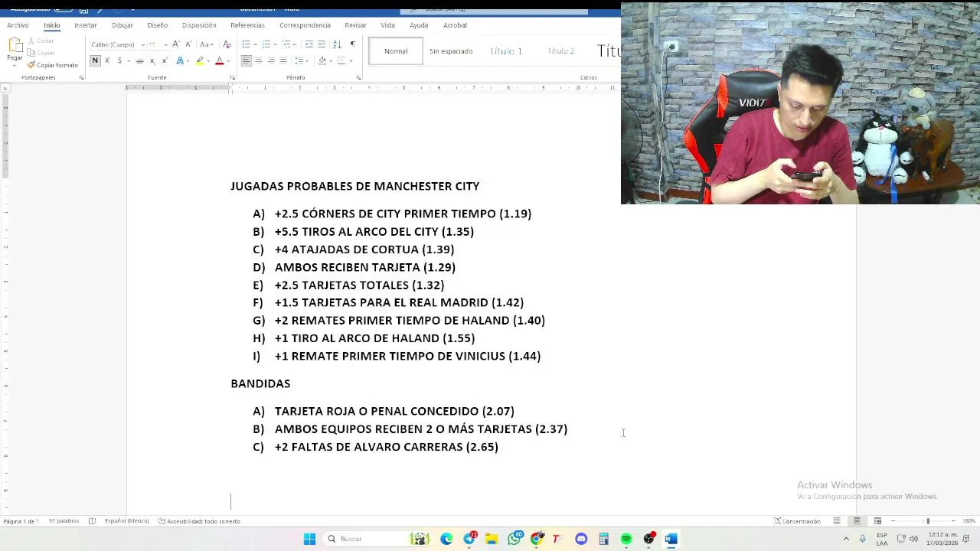Click Español (México) language in status bar
980x551 pixels.
[x=126, y=521]
